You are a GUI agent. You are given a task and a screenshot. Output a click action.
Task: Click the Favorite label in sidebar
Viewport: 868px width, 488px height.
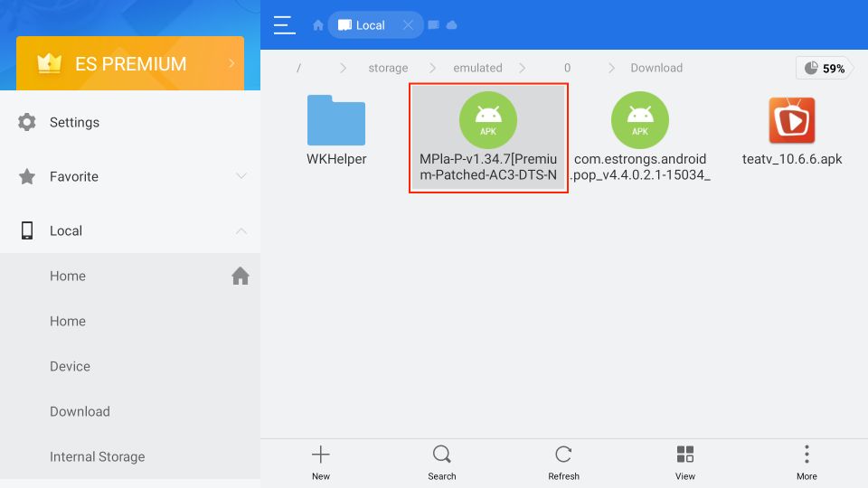74,176
